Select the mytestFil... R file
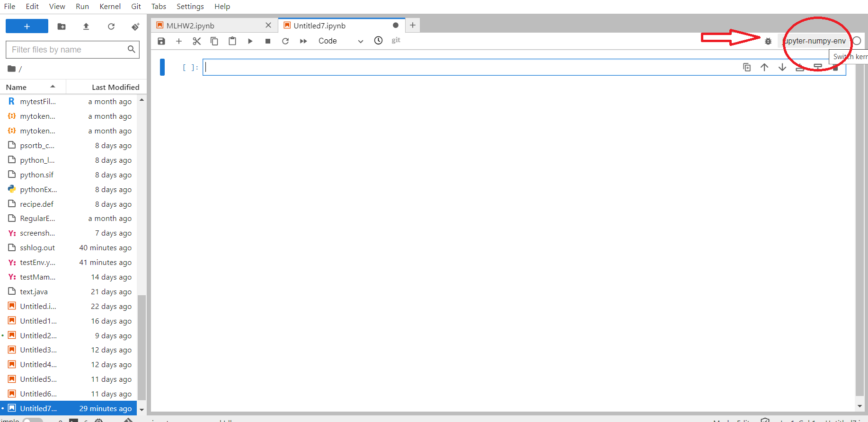The image size is (868, 422). pyautogui.click(x=69, y=102)
